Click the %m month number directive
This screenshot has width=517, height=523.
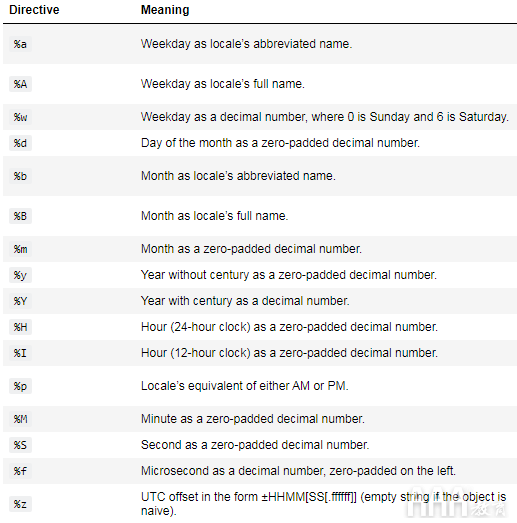(20, 249)
